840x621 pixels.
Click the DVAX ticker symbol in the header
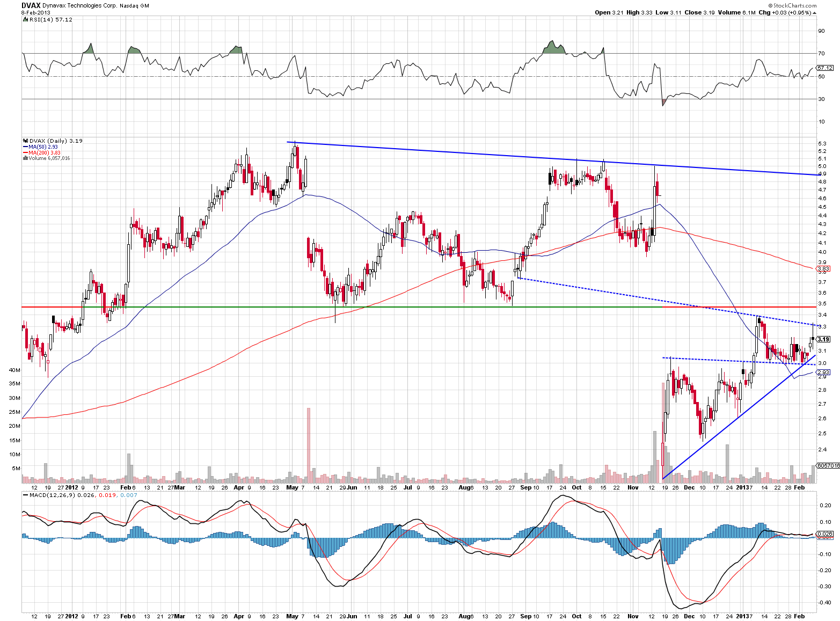31,5
